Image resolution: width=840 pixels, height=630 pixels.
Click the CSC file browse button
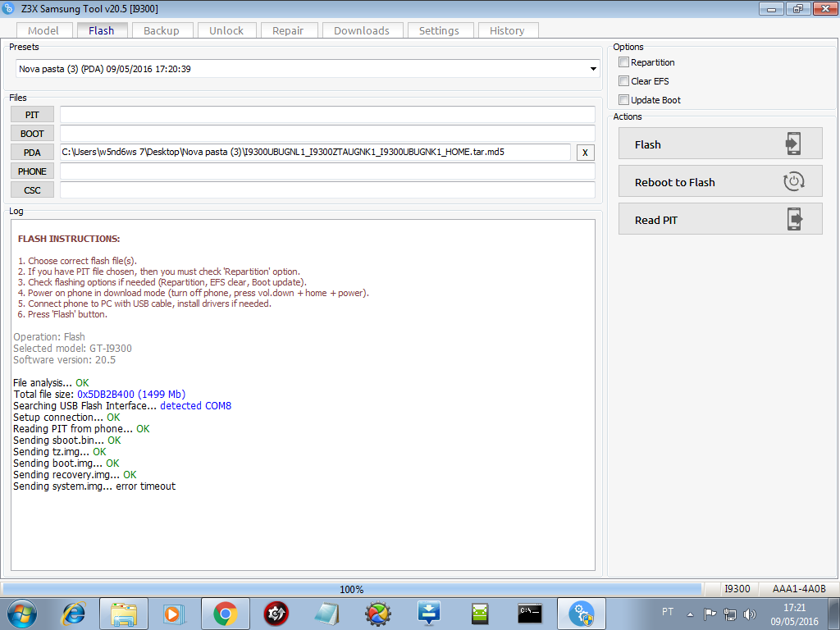point(32,190)
